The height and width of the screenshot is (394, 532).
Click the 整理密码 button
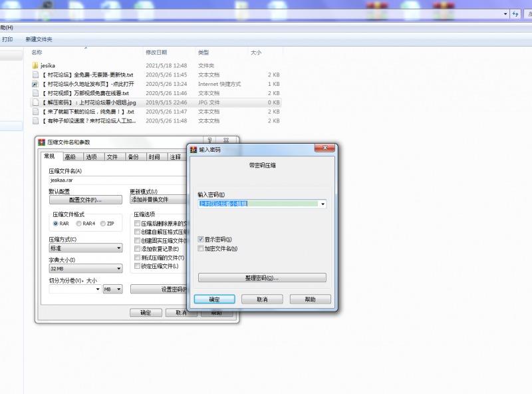click(262, 278)
